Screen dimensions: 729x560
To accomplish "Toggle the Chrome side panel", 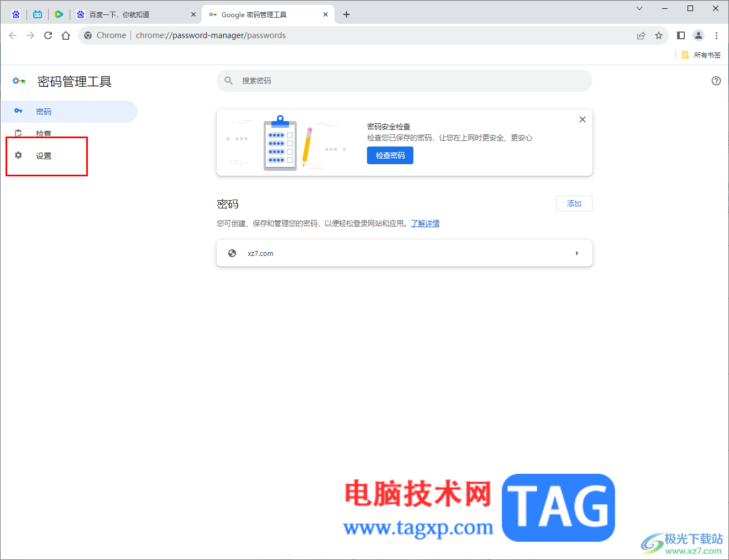I will pos(681,35).
